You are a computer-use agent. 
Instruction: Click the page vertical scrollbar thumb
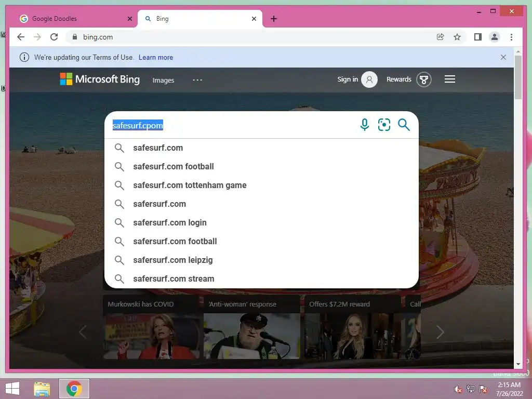518,77
